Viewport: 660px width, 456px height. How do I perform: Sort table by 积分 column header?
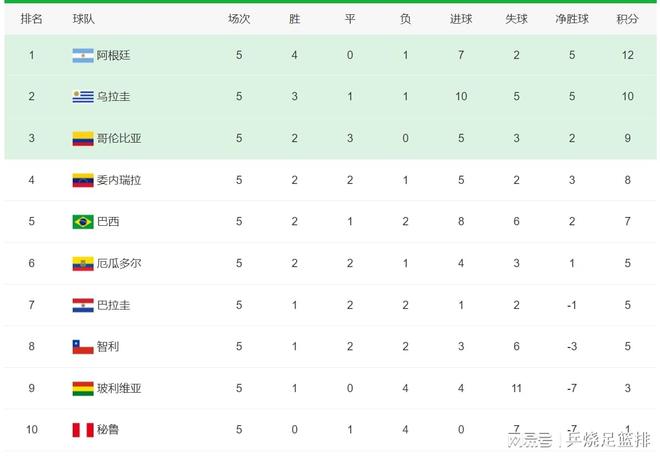tap(627, 19)
